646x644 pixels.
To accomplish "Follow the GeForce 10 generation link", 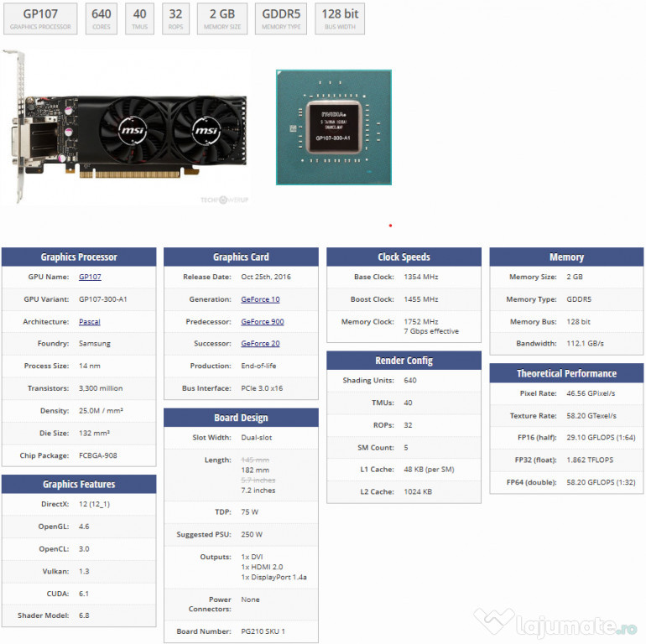I will tap(260, 299).
